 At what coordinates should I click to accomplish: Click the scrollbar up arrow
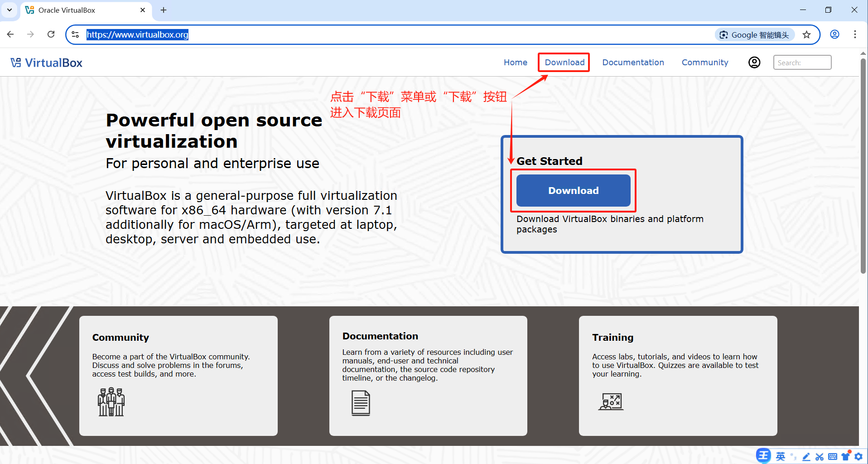(x=863, y=53)
